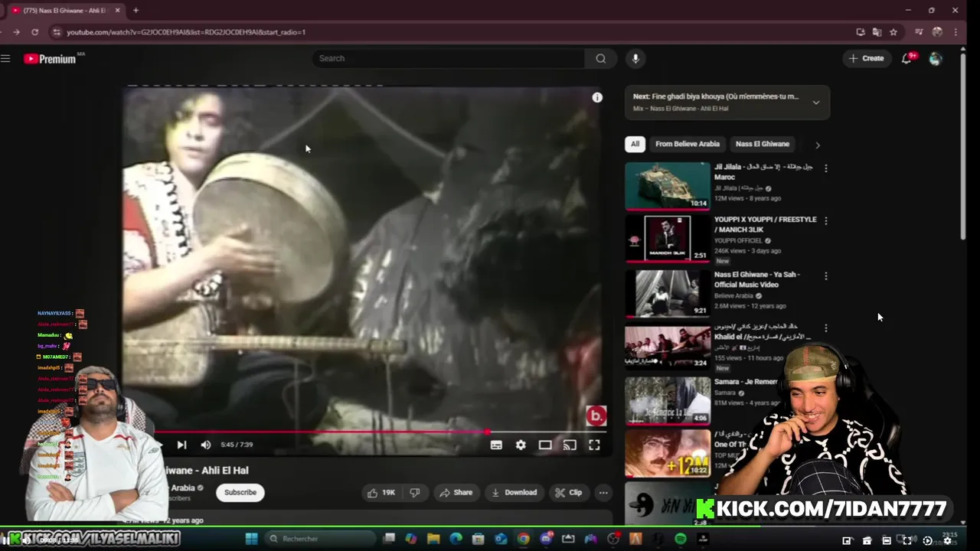Skip to next video in player
This screenshot has width=980, height=551.
[x=181, y=445]
